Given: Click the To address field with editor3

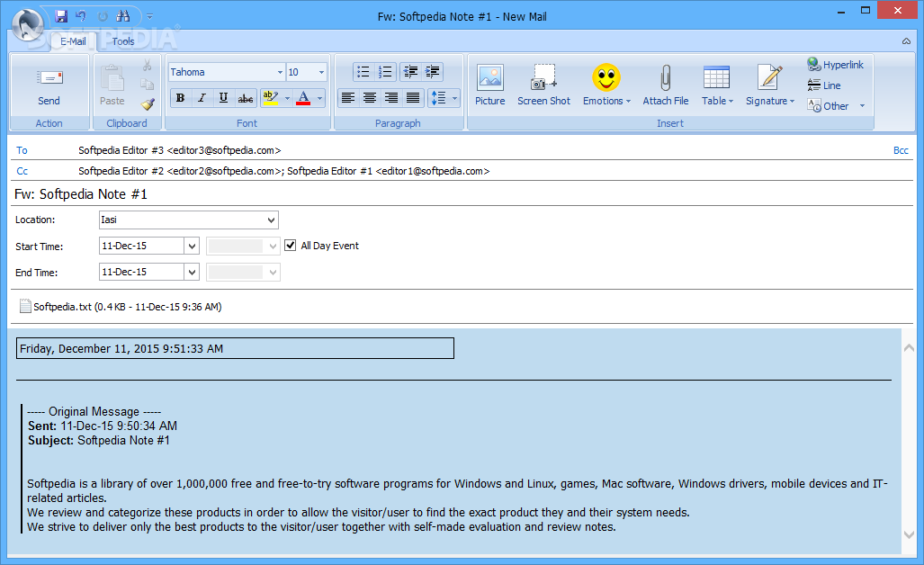Looking at the screenshot, I should [x=483, y=150].
